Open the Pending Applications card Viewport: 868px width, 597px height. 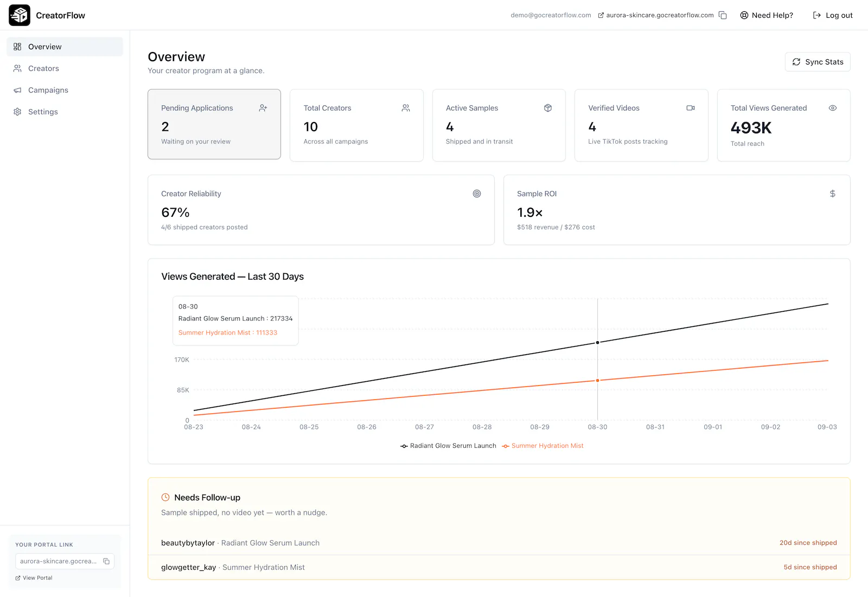[x=214, y=124]
